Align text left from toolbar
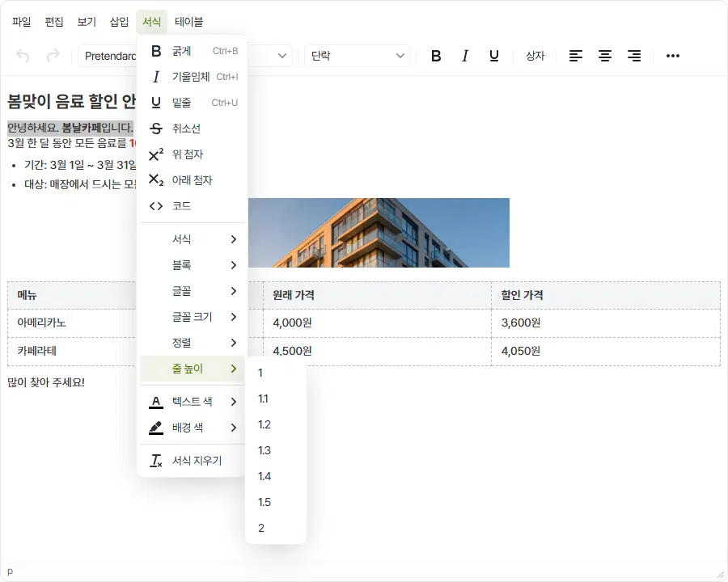728x582 pixels. pyautogui.click(x=576, y=56)
